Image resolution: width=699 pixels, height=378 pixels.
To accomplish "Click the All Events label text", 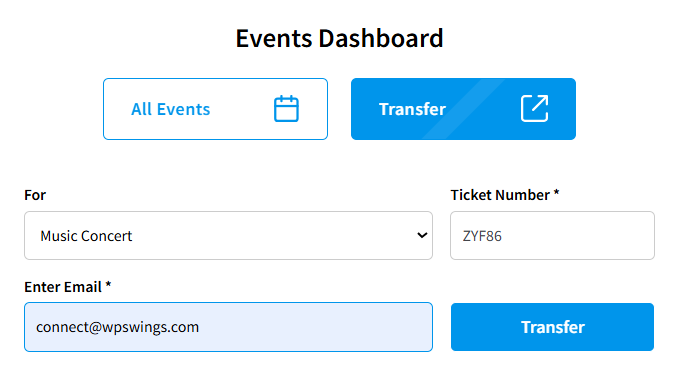I will point(170,109).
